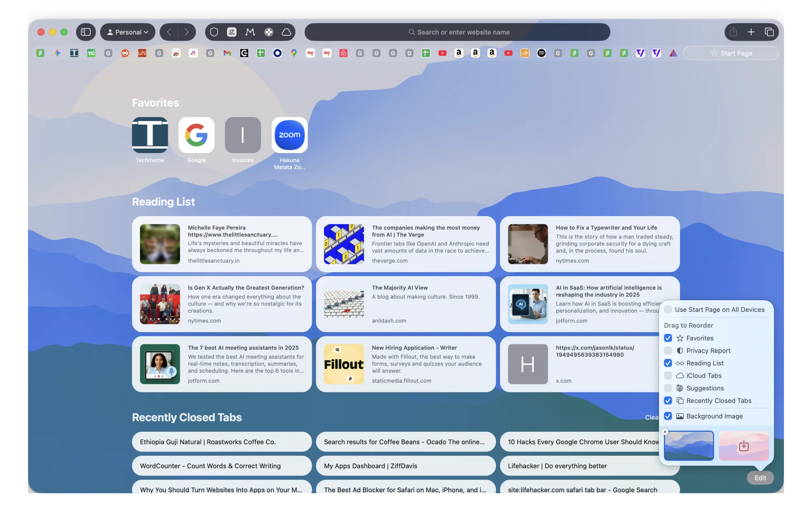The height and width of the screenshot is (530, 812).
Task: Click the share icon in the toolbar
Action: [x=733, y=32]
